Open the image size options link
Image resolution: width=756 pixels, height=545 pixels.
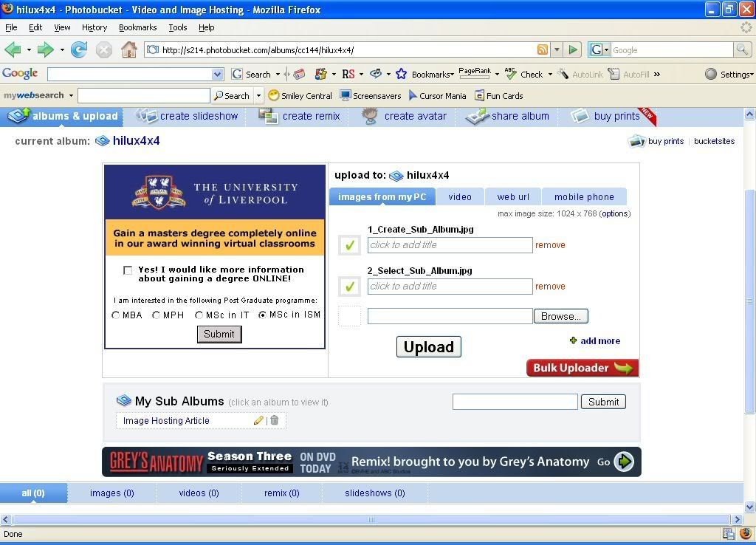615,213
